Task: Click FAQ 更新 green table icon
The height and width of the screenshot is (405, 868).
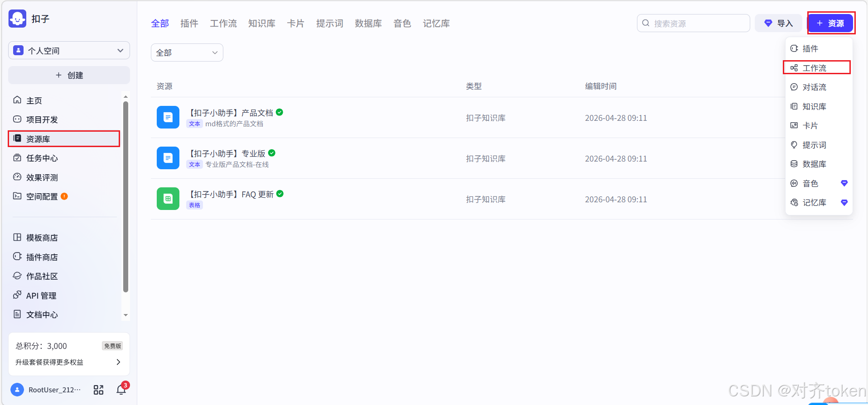Action: (168, 199)
